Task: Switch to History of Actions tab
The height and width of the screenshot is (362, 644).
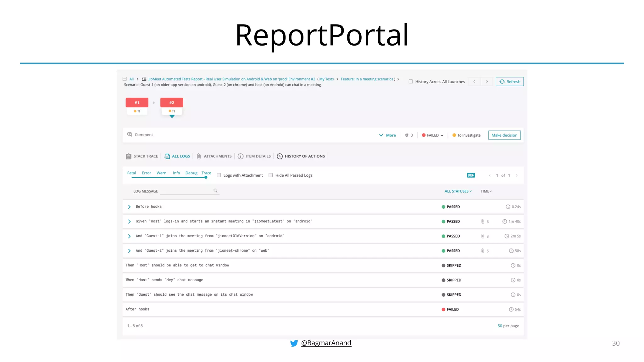Action: coord(301,156)
